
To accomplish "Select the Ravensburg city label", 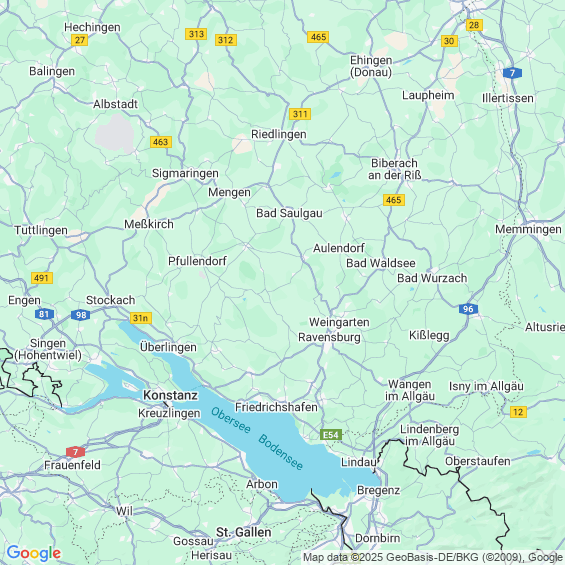I will coord(329,337).
